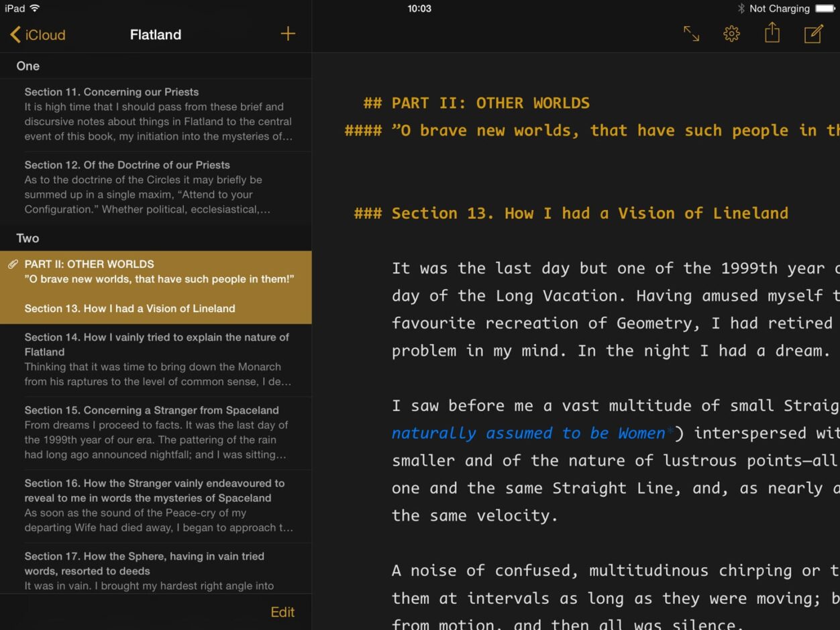Tap the share export icon
This screenshot has width=840, height=630.
pos(772,33)
